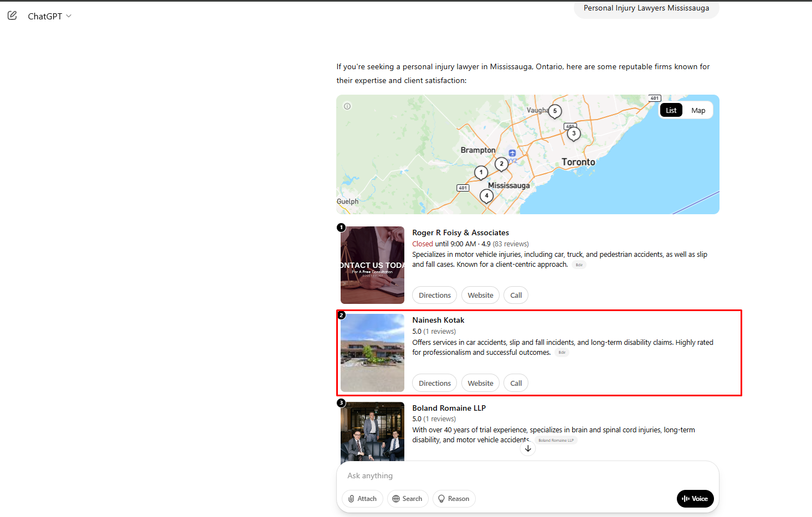Viewport: 812px width, 517px height.
Task: Open Directions for Roger R Foisy & Associates
Action: (x=434, y=296)
